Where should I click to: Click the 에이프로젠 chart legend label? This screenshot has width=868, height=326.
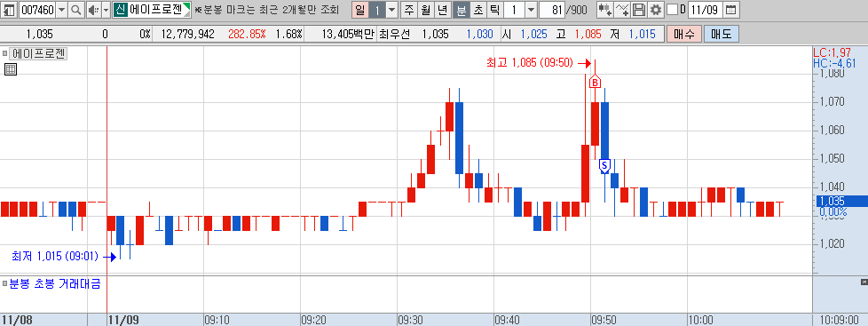point(38,54)
